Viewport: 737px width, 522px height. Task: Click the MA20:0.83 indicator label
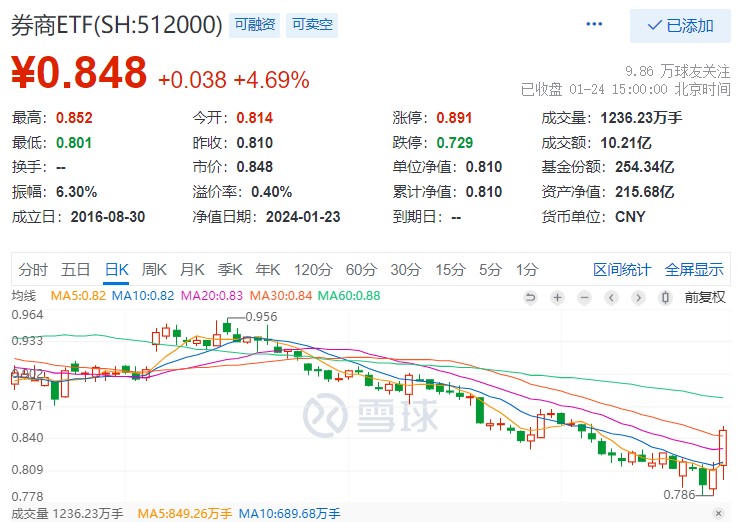coord(212,296)
